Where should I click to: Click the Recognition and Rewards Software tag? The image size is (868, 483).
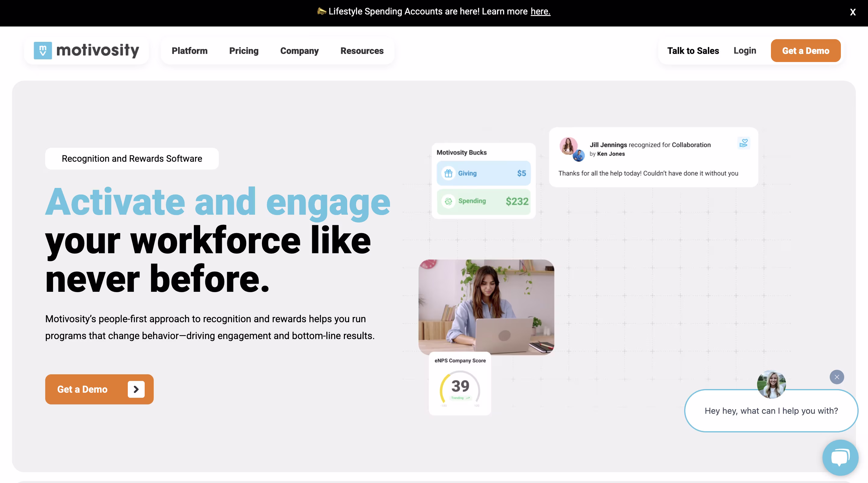tap(132, 158)
